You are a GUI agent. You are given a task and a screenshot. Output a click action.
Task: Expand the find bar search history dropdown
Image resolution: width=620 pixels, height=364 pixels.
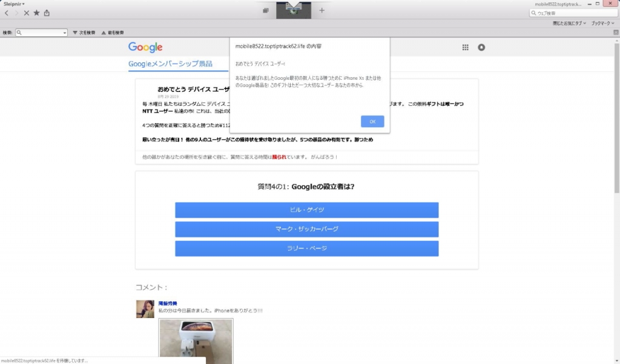point(65,33)
